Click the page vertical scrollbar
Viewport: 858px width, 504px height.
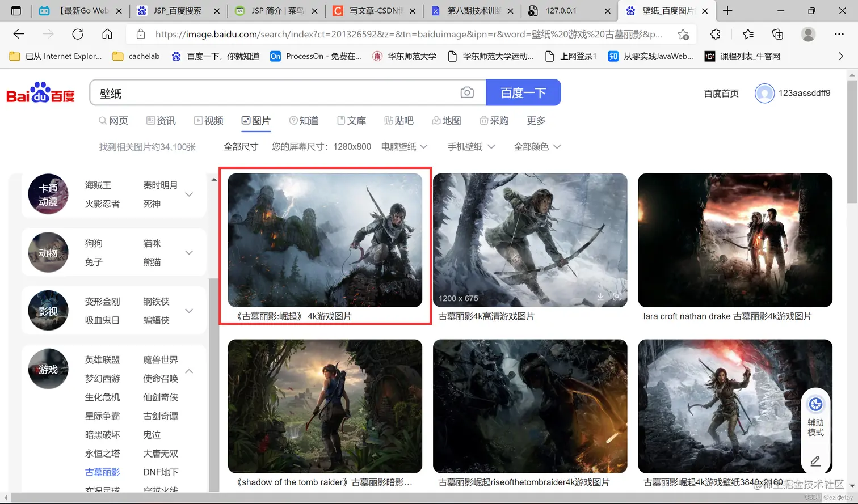852,142
